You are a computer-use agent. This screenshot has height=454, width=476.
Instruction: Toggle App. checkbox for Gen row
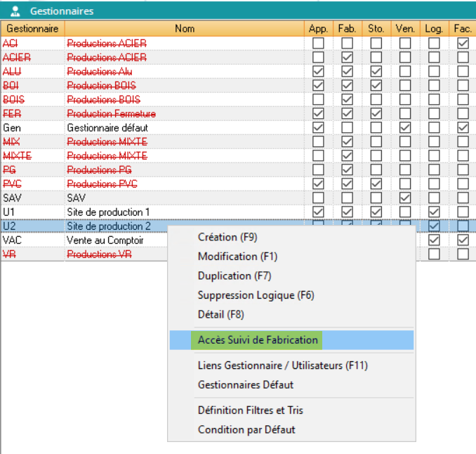318,128
